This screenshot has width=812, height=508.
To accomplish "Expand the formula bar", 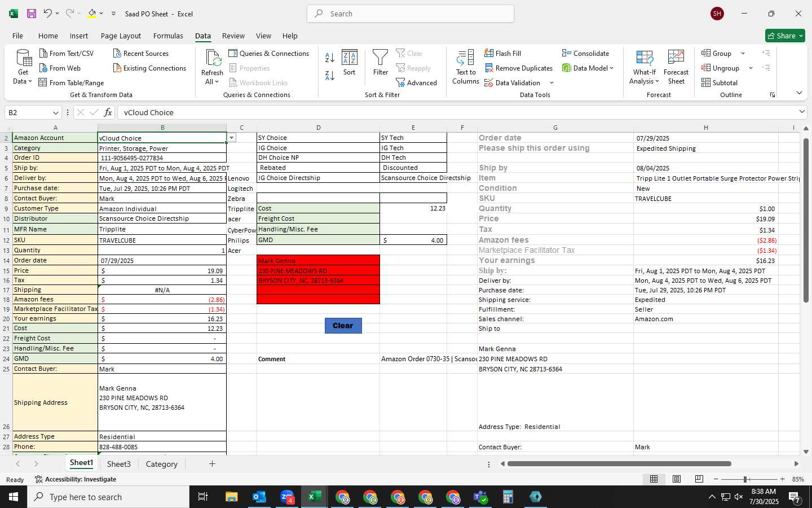I will coord(802,112).
